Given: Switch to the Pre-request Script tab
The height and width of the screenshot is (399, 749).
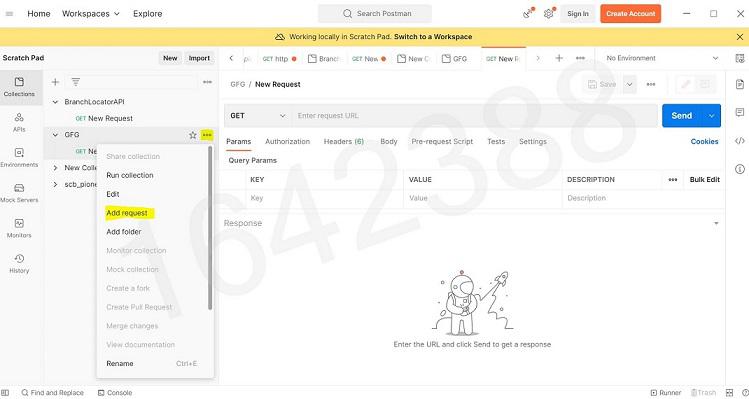Looking at the screenshot, I should click(x=442, y=141).
